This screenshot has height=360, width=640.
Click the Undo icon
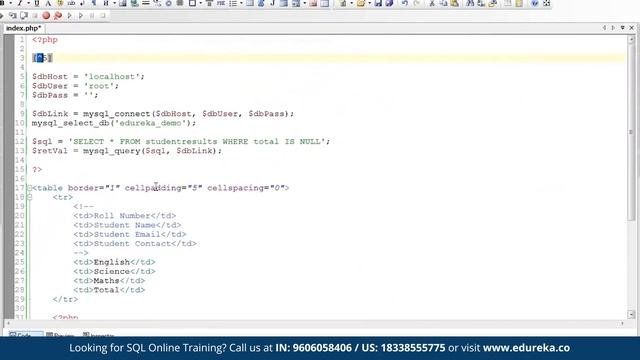click(x=405, y=3)
